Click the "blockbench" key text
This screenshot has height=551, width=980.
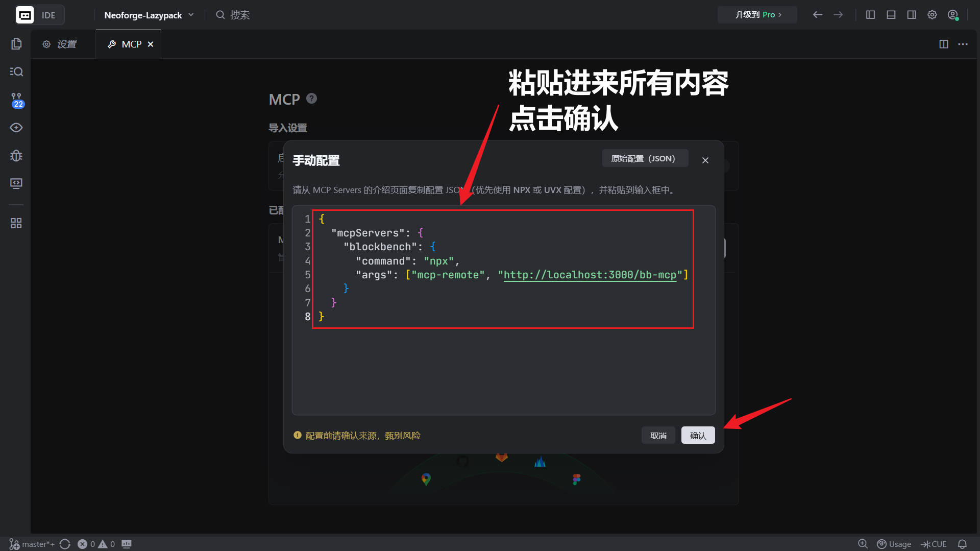(380, 247)
